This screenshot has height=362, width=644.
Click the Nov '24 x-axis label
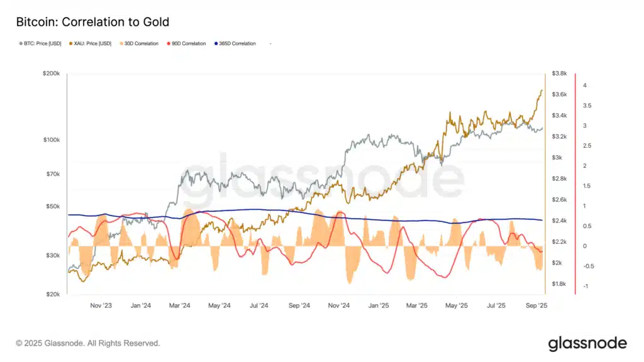tap(338, 305)
